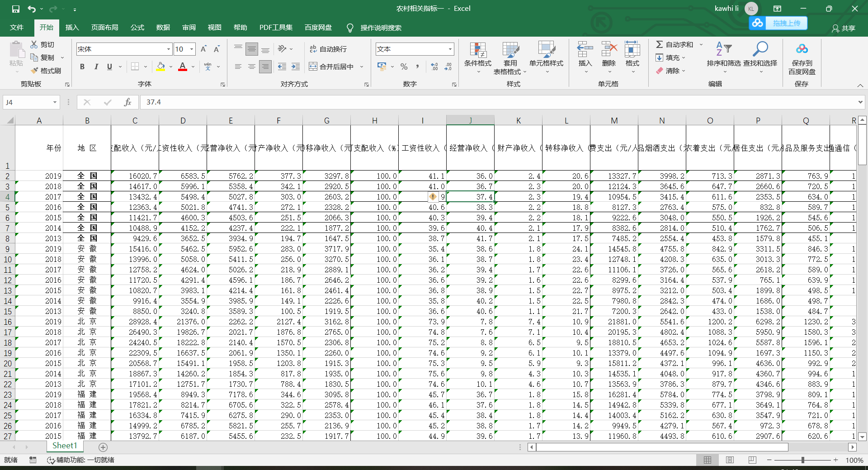This screenshot has width=868, height=470.
Task: Click the Increase Font Size icon
Action: click(203, 49)
